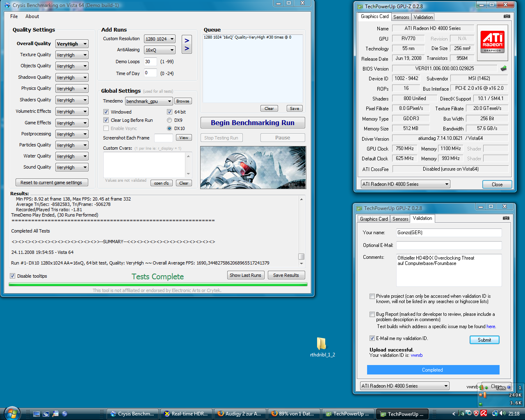Click the Results log vertical scrollbar
The width and height of the screenshot is (525, 420).
click(x=301, y=231)
